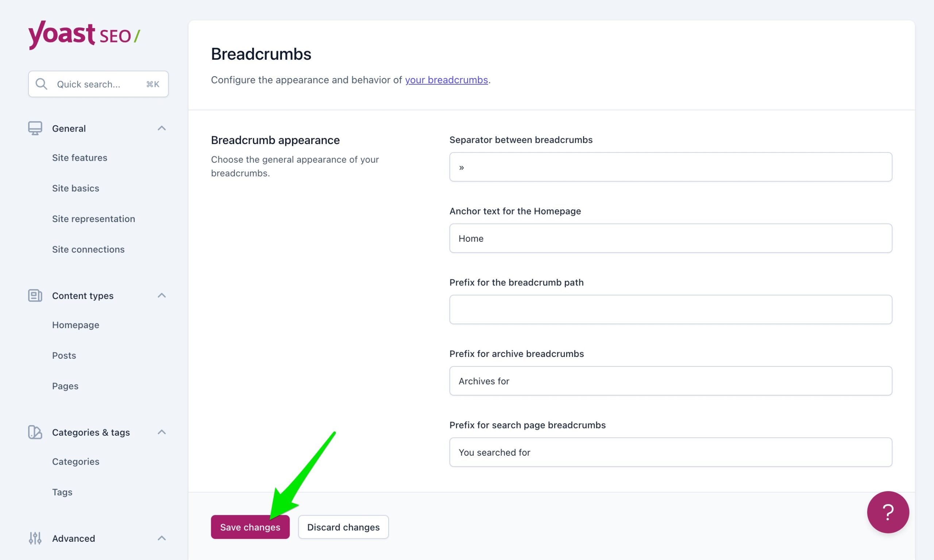The width and height of the screenshot is (934, 560).
Task: Click the Content types panel icon
Action: (x=34, y=295)
